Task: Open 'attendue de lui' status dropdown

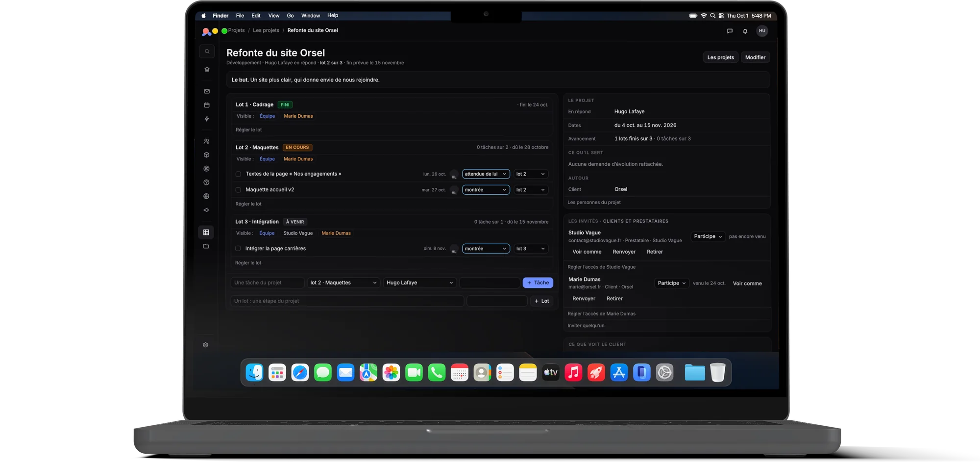Action: 486,174
